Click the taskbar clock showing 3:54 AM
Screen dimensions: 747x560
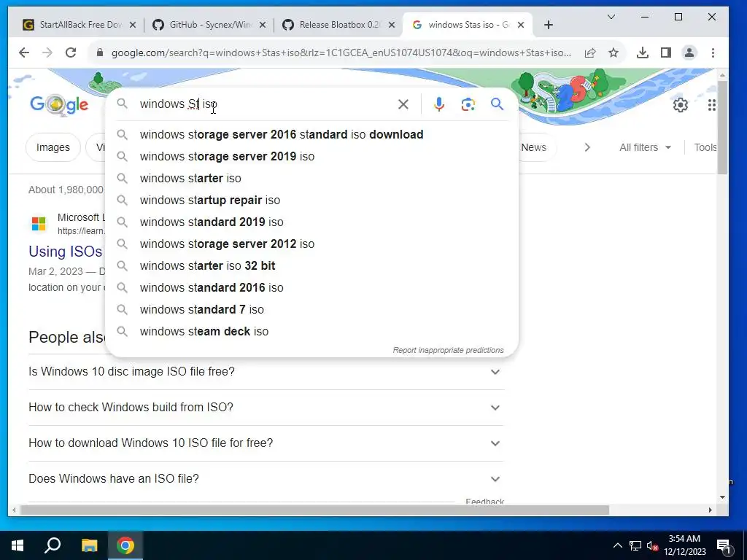tap(684, 545)
